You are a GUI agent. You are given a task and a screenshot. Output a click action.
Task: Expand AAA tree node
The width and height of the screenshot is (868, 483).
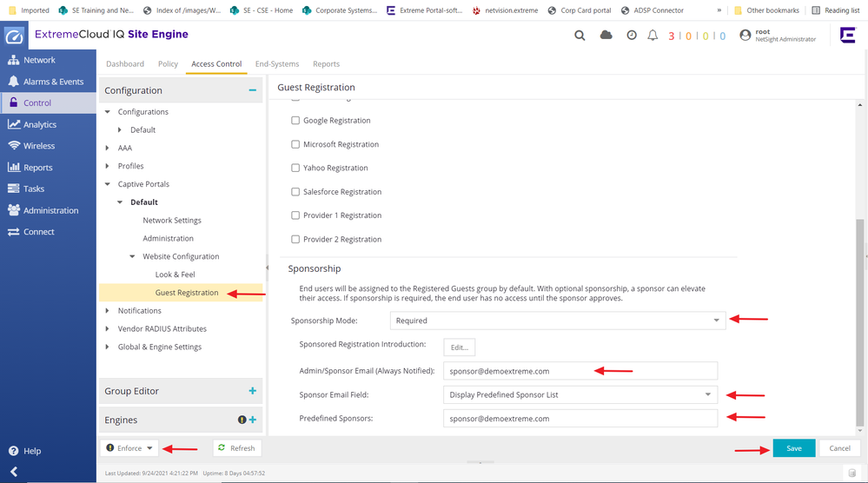click(108, 148)
